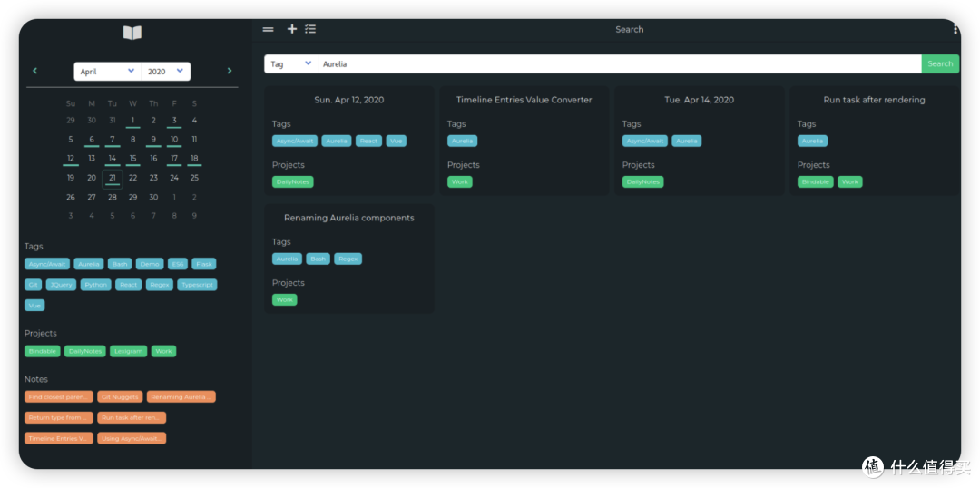
Task: Select April 17 in the calendar
Action: click(174, 159)
